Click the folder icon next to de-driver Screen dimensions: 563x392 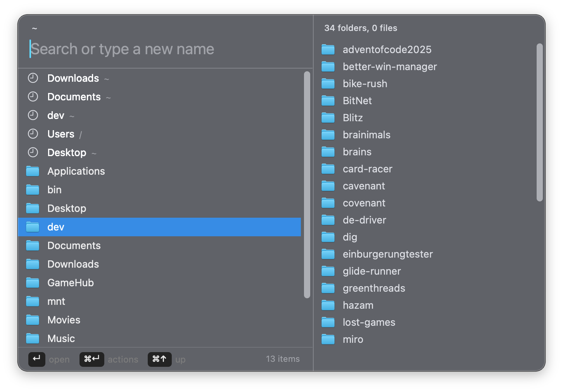coord(328,220)
